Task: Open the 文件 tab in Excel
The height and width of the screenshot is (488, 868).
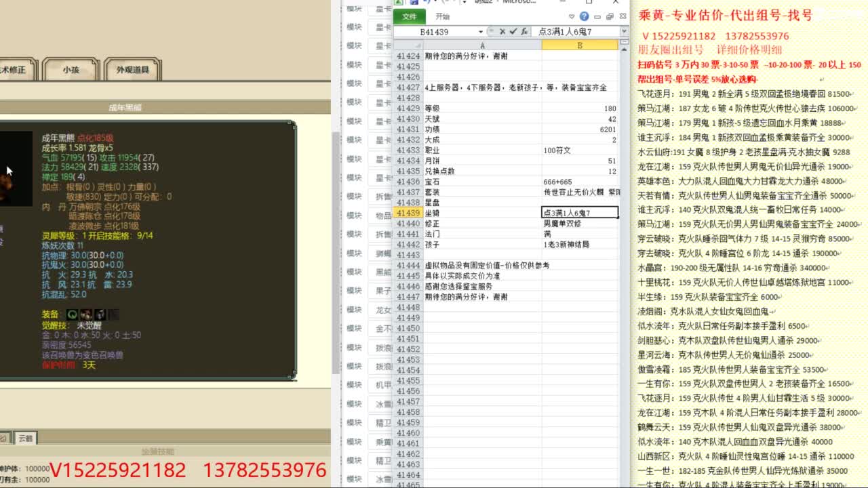Action: point(410,16)
